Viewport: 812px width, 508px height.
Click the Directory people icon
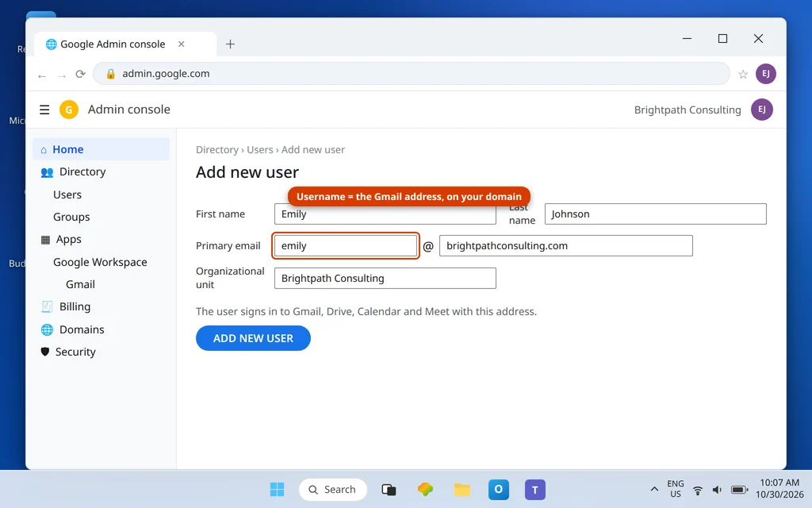(47, 172)
